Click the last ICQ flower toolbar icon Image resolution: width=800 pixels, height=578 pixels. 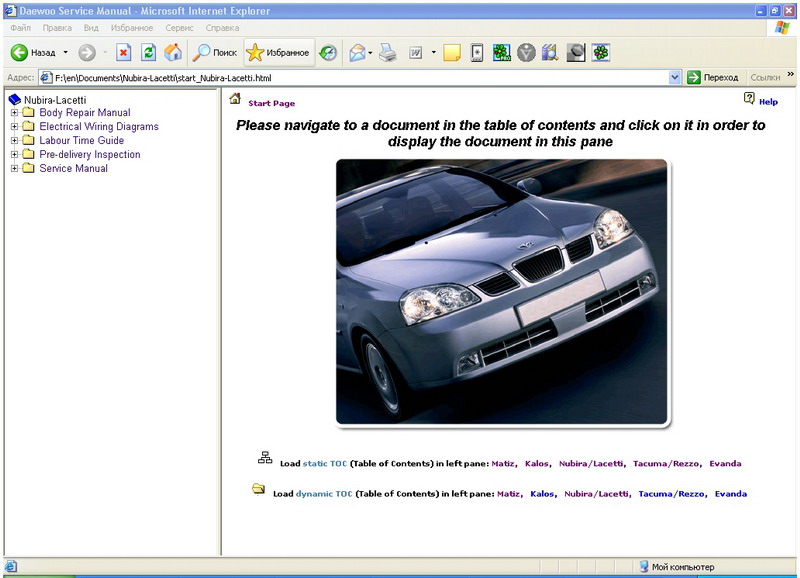click(x=601, y=53)
